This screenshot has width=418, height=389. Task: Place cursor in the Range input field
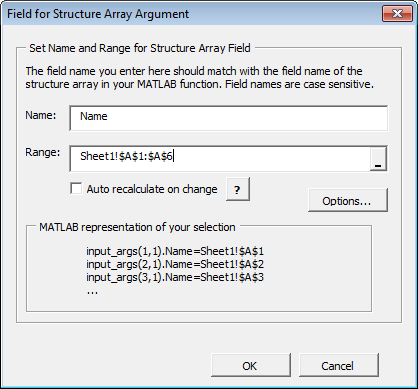pos(220,159)
